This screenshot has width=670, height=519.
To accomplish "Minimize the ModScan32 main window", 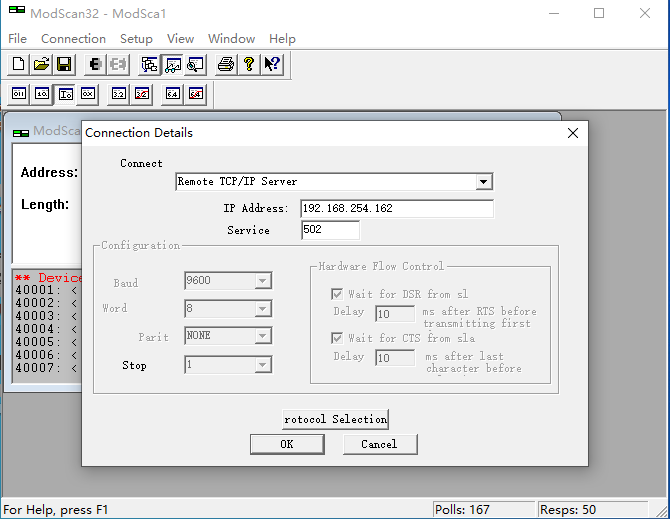I will pos(554,13).
